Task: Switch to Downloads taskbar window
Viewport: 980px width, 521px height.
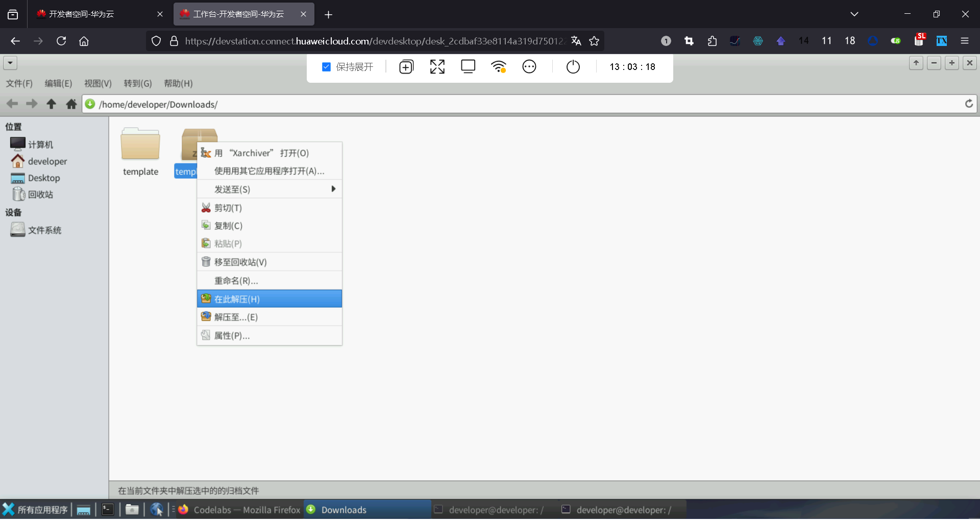Action: tap(367, 510)
